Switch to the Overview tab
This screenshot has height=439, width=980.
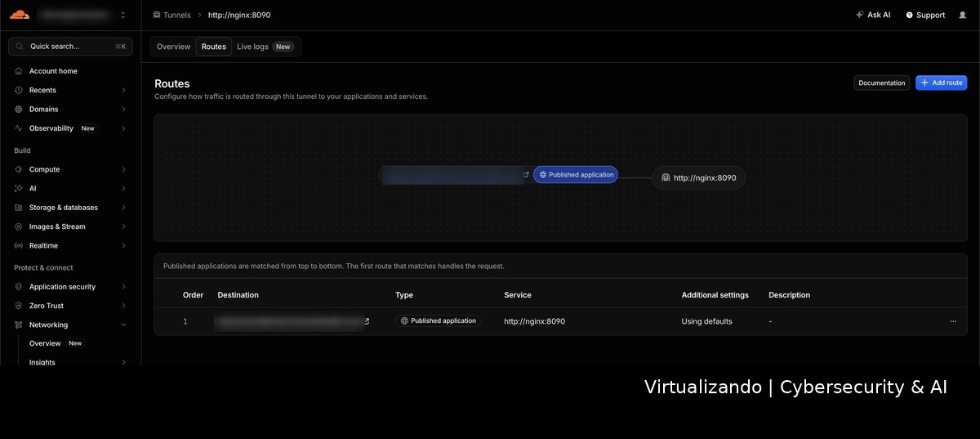173,47
